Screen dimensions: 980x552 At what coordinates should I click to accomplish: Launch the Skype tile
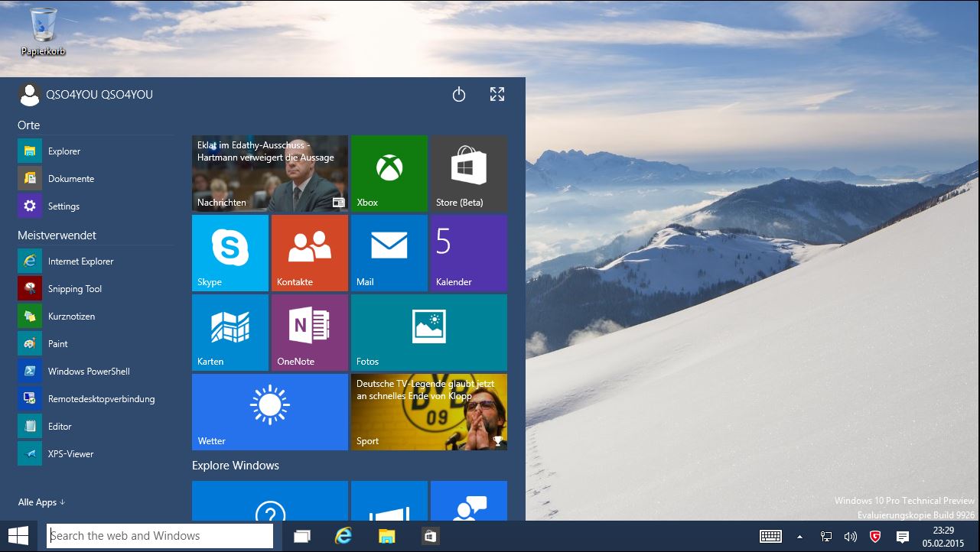point(230,253)
